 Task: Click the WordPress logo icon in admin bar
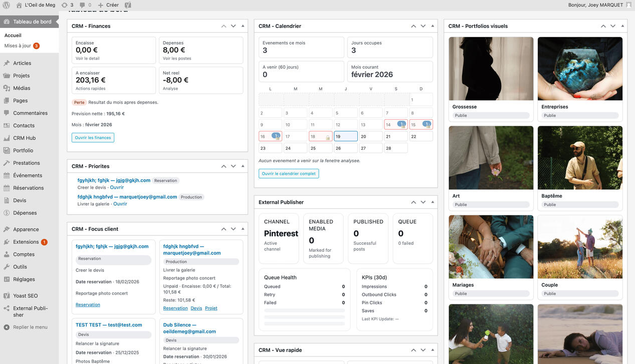coord(6,5)
